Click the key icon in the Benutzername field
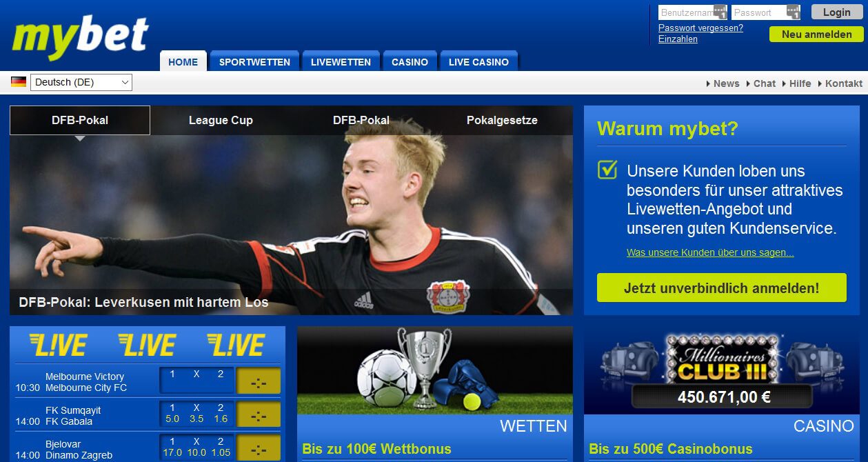The width and height of the screenshot is (868, 462). click(720, 12)
